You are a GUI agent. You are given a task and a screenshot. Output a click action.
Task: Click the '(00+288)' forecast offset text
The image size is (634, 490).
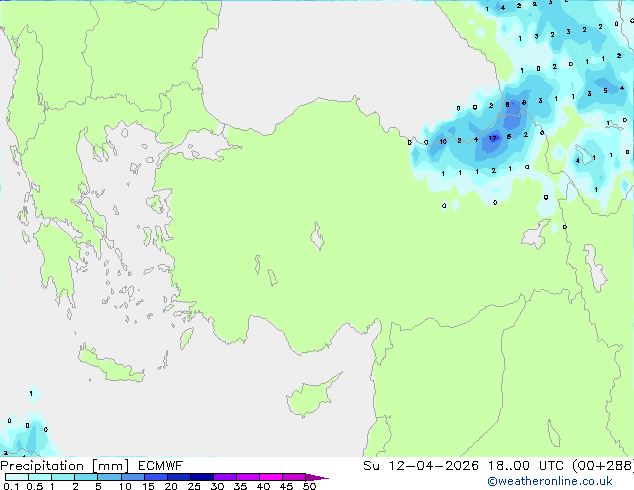point(603,466)
